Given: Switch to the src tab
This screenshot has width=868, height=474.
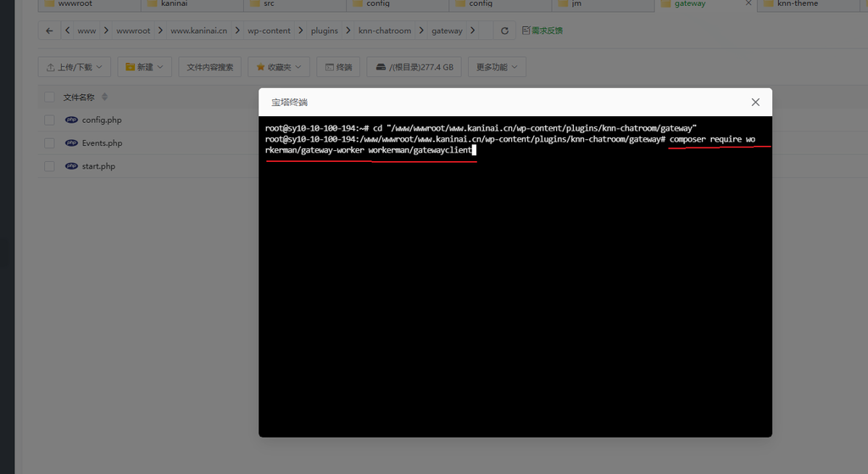Looking at the screenshot, I should (x=295, y=4).
